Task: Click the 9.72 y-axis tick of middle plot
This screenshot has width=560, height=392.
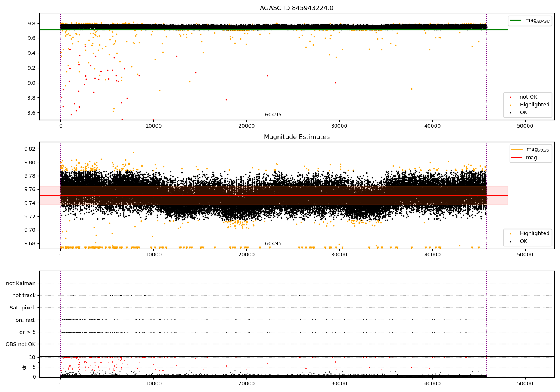Action: tap(30, 217)
